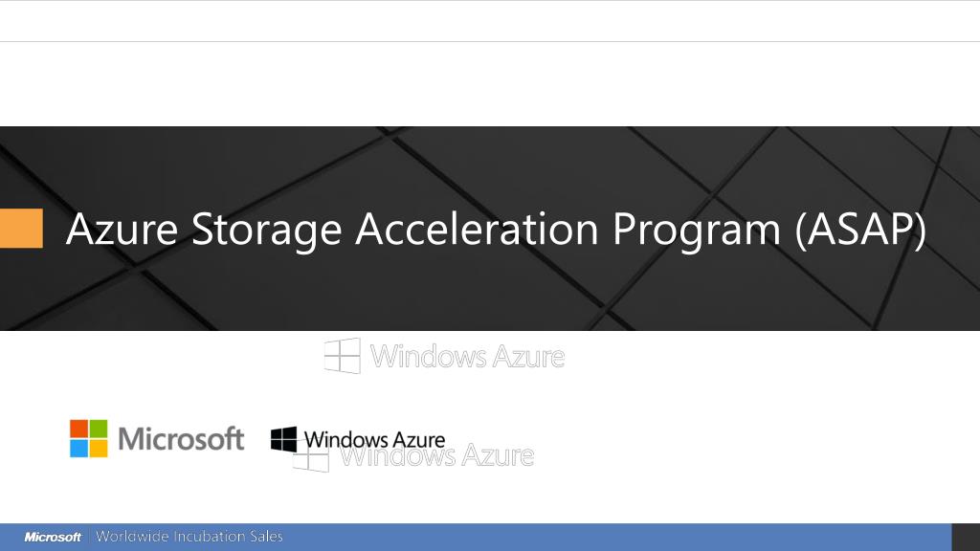Select the outlined 'Windows Azure' text under the banner
This screenshot has height=551, width=980.
coord(467,357)
